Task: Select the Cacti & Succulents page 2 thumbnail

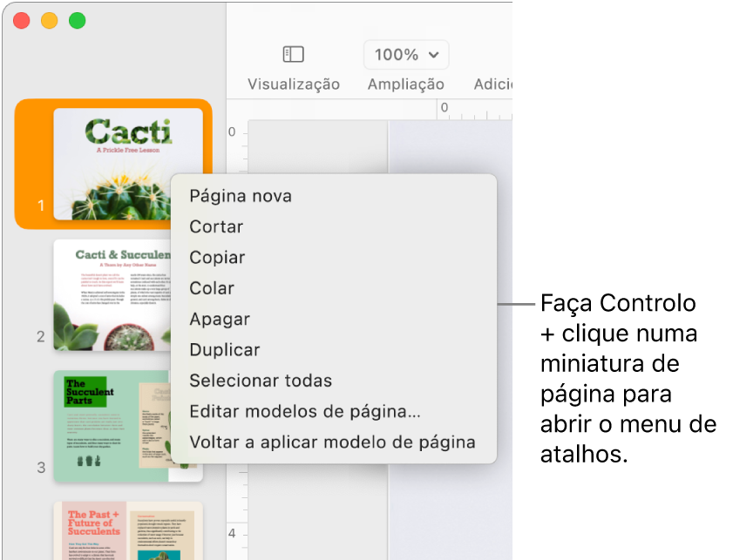Action: (112, 294)
